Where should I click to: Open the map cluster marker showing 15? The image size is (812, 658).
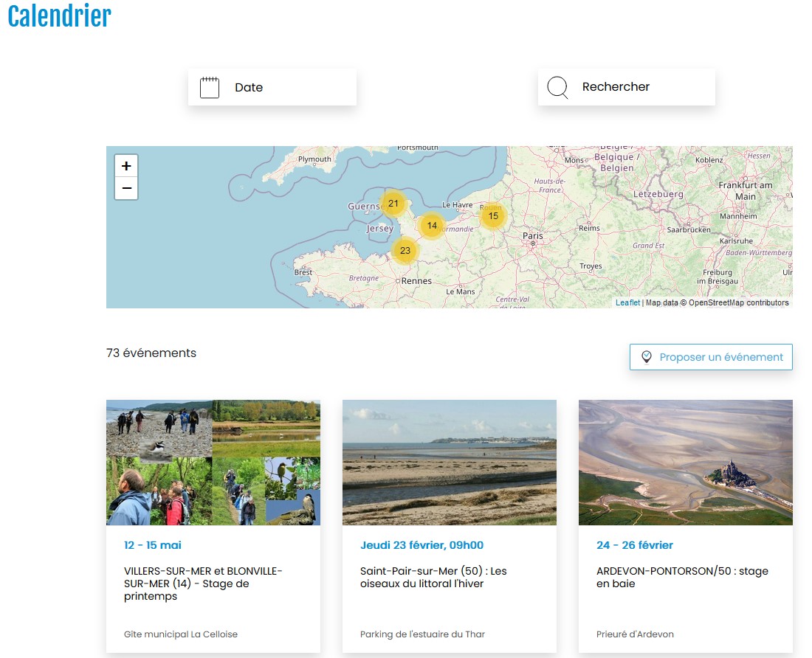493,215
